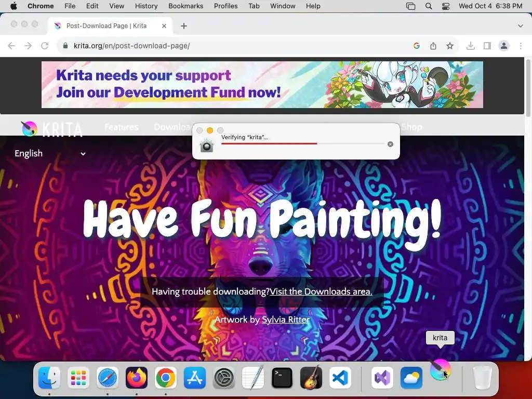View site info via the lock icon
The width and height of the screenshot is (532, 399).
pos(65,46)
